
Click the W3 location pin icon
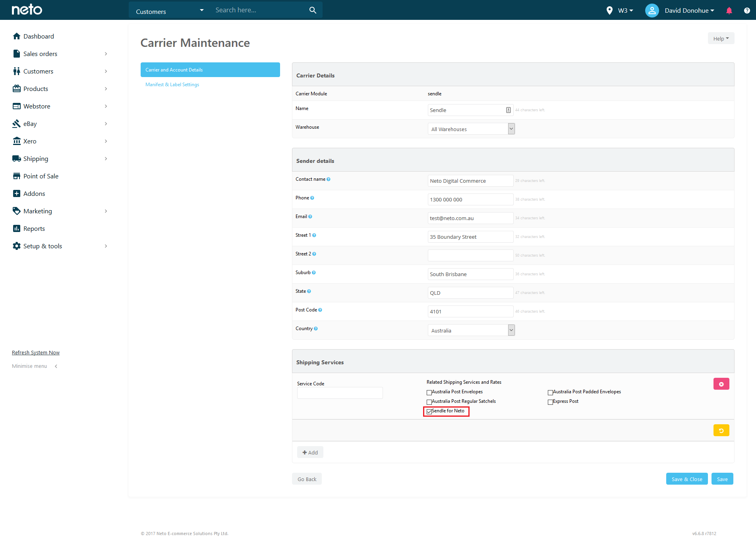pyautogui.click(x=609, y=10)
